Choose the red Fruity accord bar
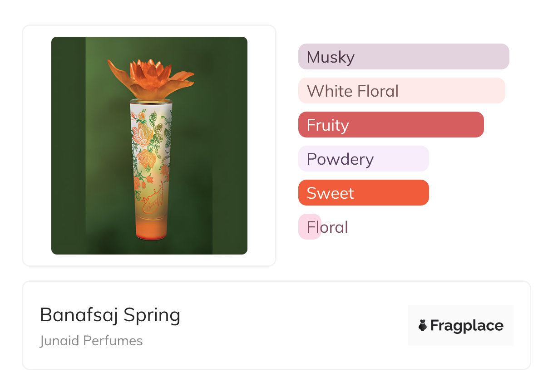 pyautogui.click(x=390, y=125)
